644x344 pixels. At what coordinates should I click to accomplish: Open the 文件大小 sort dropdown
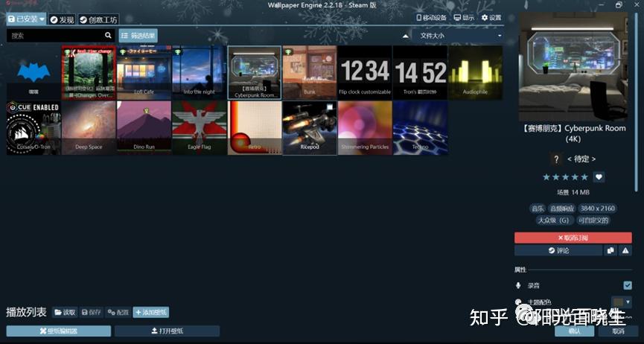(x=459, y=36)
